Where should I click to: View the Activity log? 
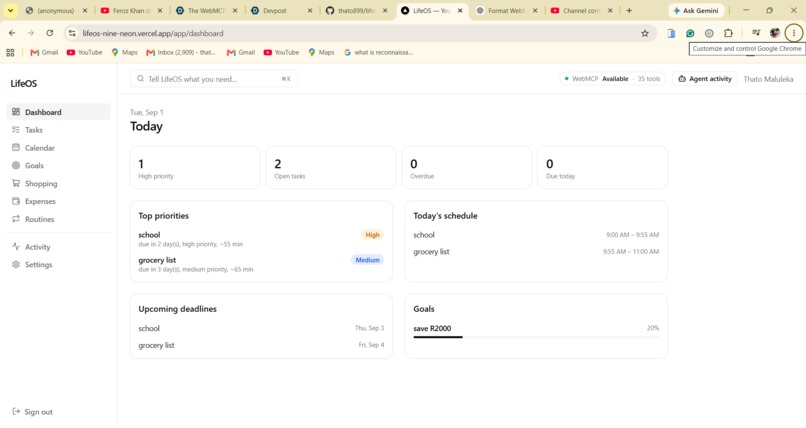[x=58, y=247]
